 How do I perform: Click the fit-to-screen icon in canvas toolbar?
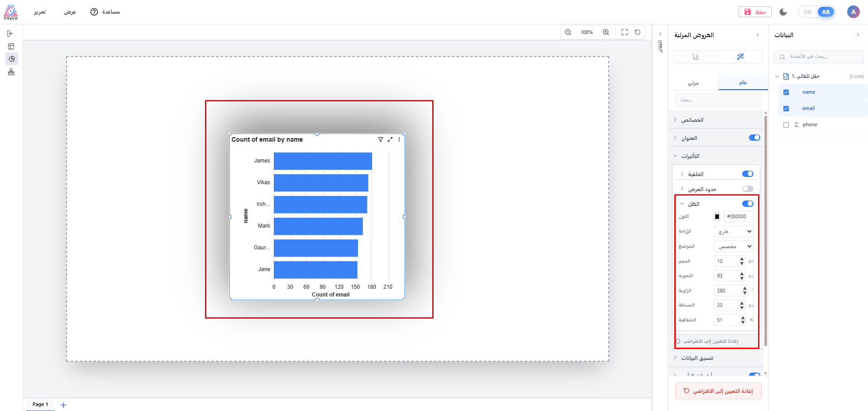click(625, 32)
